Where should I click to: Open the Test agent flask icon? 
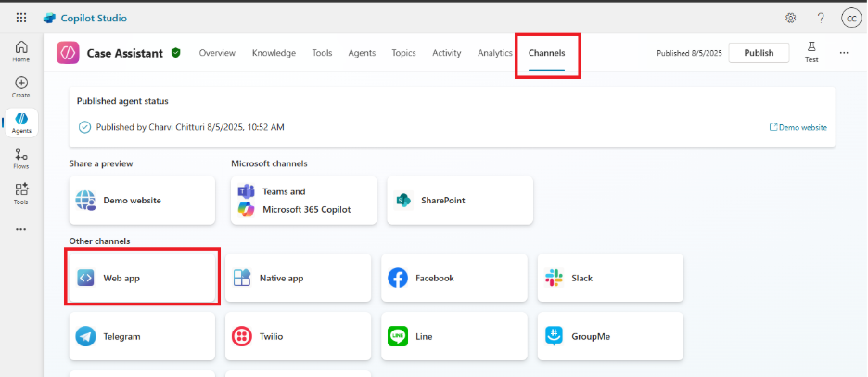tap(811, 51)
